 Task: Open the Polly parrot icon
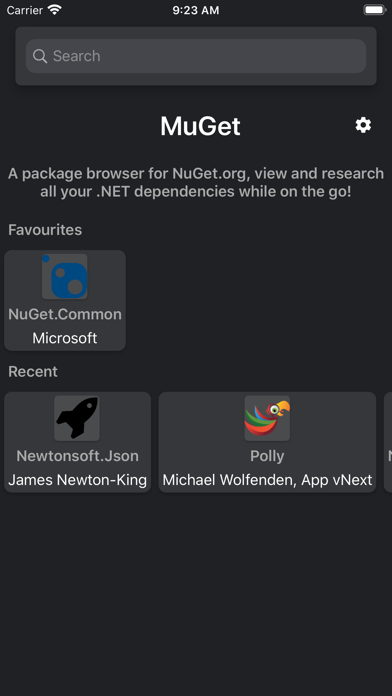[267, 419]
